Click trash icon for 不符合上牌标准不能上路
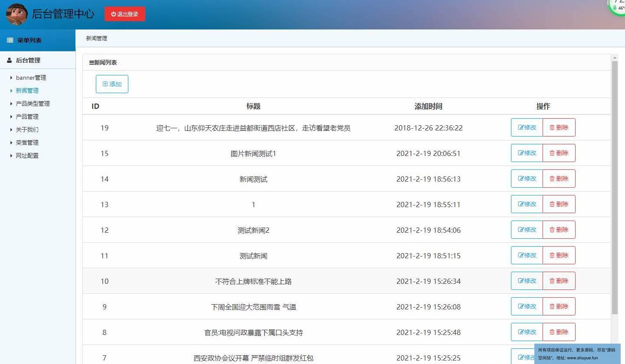Viewport: 625px width, 364px height. [552, 281]
